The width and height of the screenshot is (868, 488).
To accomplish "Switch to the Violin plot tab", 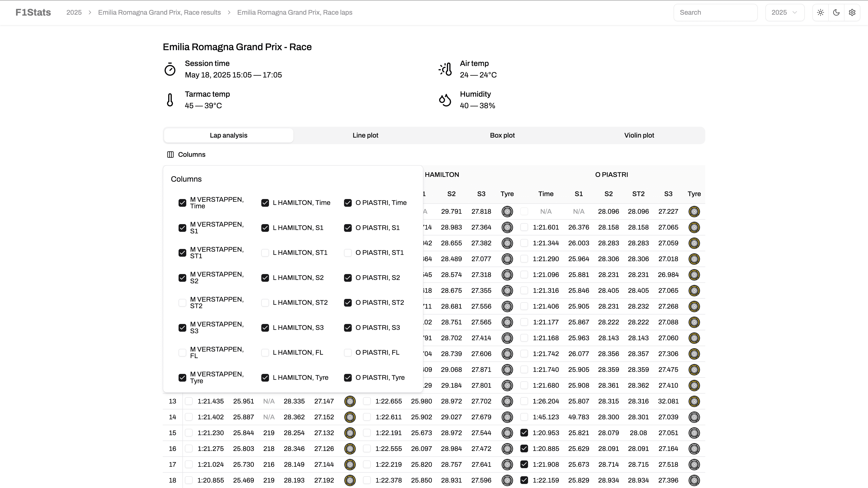I will click(x=639, y=135).
